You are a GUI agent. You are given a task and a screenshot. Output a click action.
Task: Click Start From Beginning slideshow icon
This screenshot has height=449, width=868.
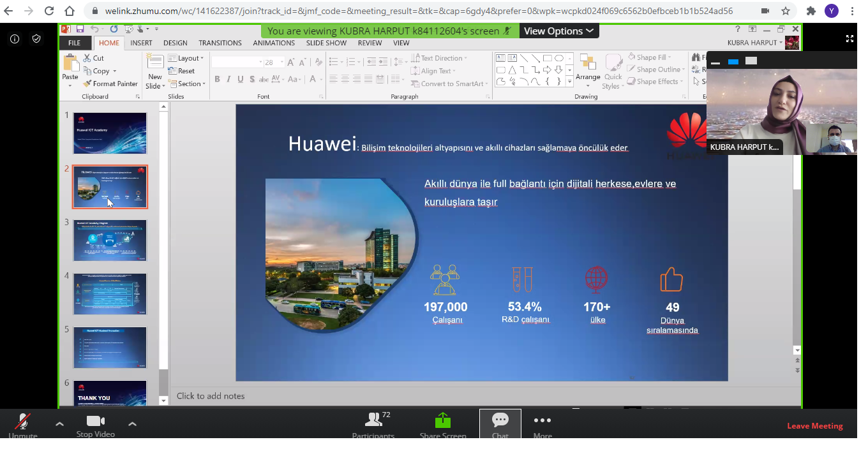coord(128,29)
